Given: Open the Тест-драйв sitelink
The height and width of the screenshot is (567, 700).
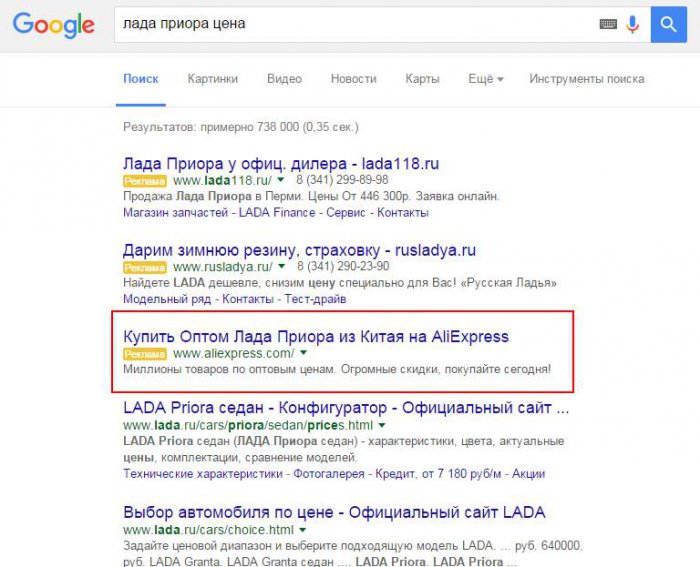Looking at the screenshot, I should coord(315,299).
